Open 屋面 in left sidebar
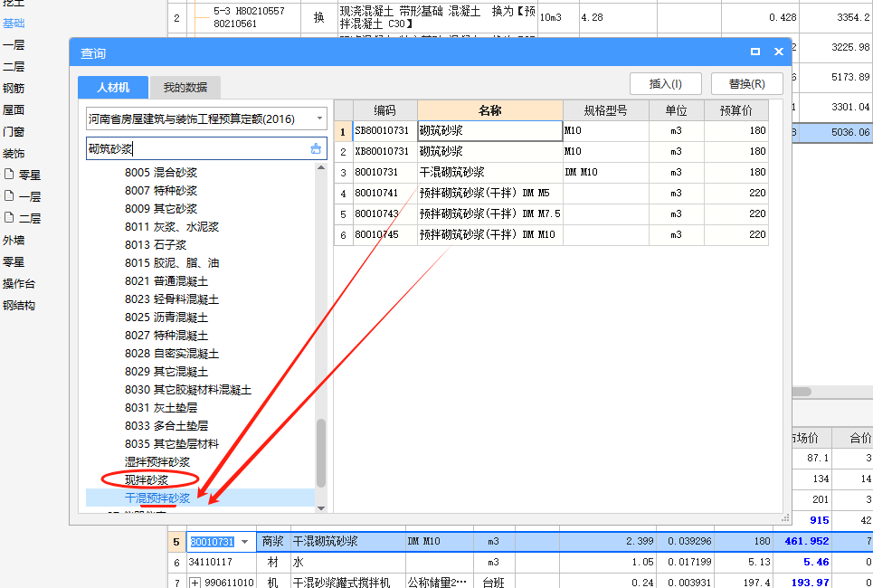Image resolution: width=873 pixels, height=588 pixels. tap(14, 109)
